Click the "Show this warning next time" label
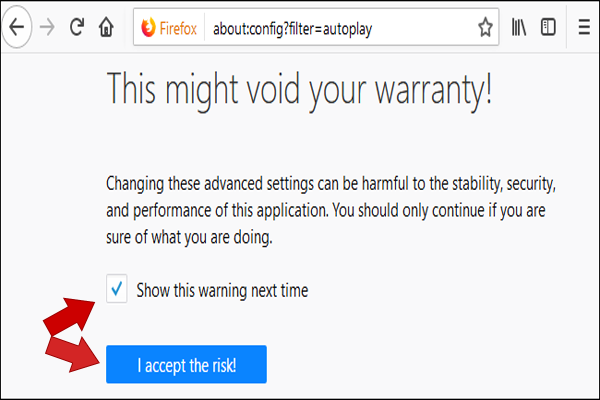This screenshot has width=600, height=400. click(222, 291)
